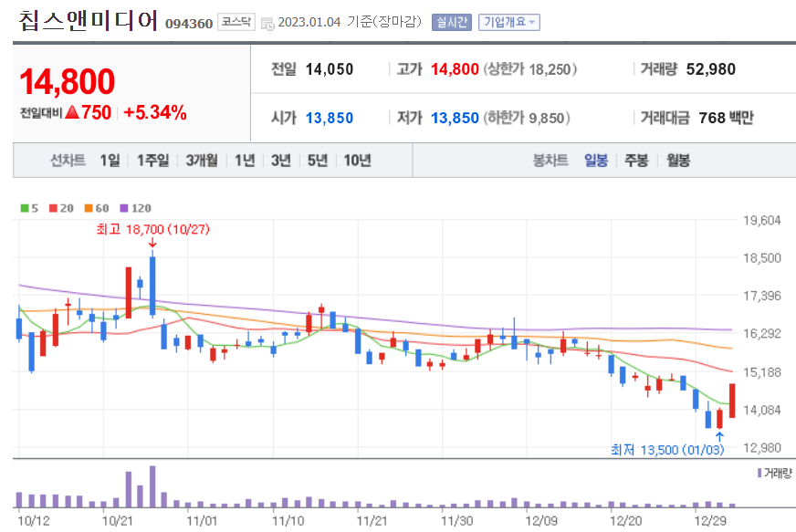Click the current price 14,800 in large red
The image size is (796, 532).
[x=67, y=81]
